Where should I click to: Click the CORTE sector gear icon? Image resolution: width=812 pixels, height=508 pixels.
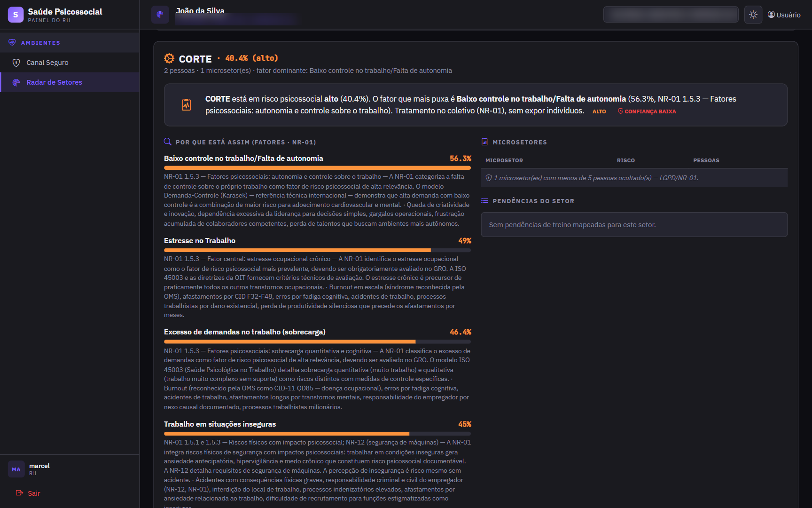pyautogui.click(x=169, y=58)
